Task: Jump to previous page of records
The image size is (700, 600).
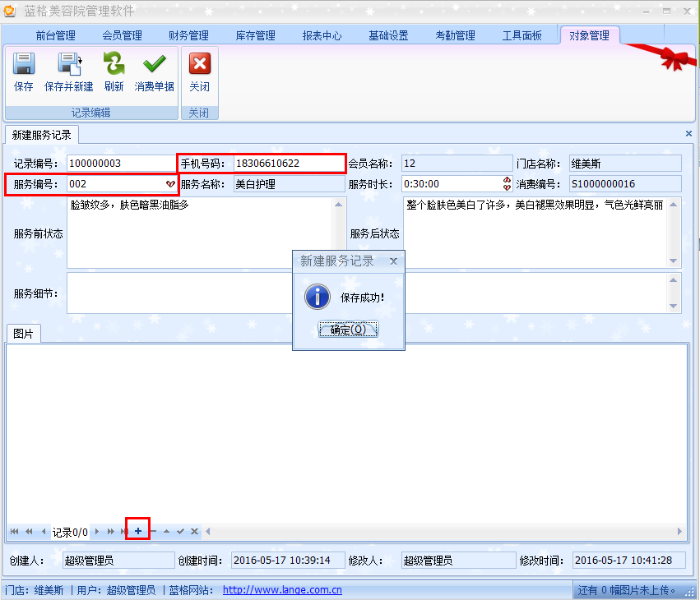Action: click(x=29, y=531)
